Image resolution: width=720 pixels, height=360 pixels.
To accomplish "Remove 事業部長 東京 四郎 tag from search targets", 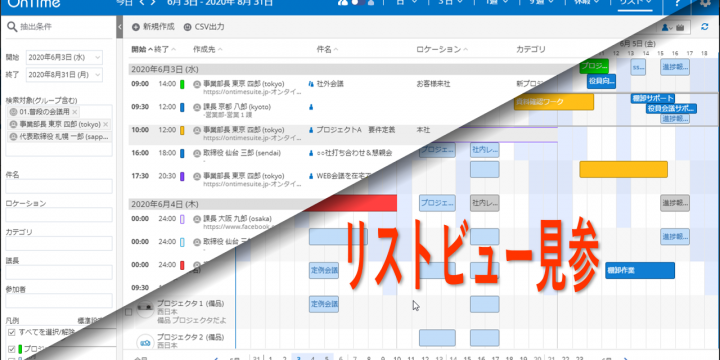I will 106,124.
